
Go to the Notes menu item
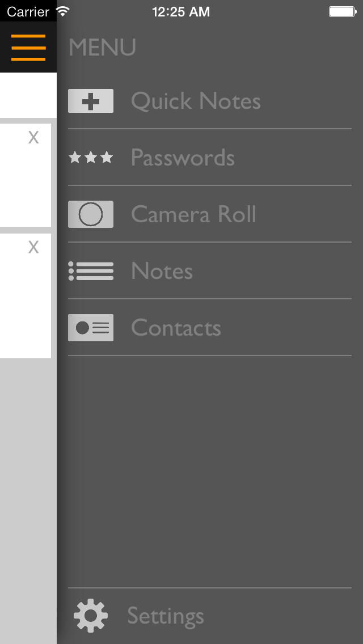point(162,271)
